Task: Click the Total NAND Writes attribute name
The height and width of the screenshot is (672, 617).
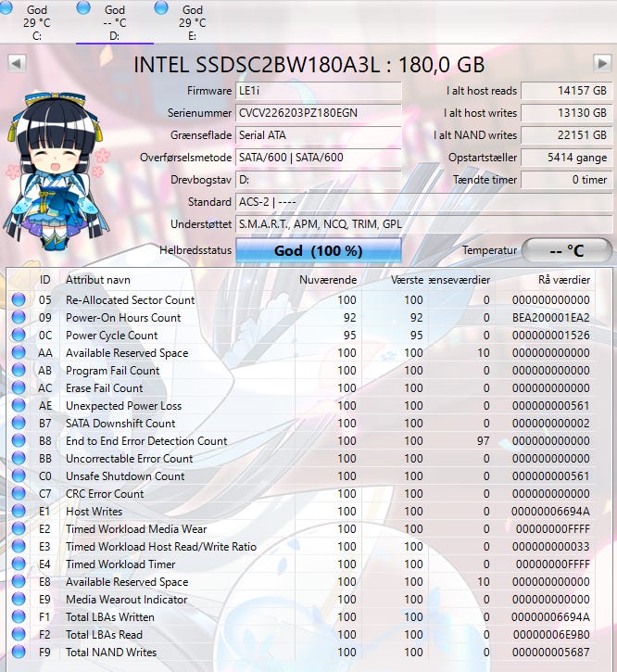Action: click(111, 652)
